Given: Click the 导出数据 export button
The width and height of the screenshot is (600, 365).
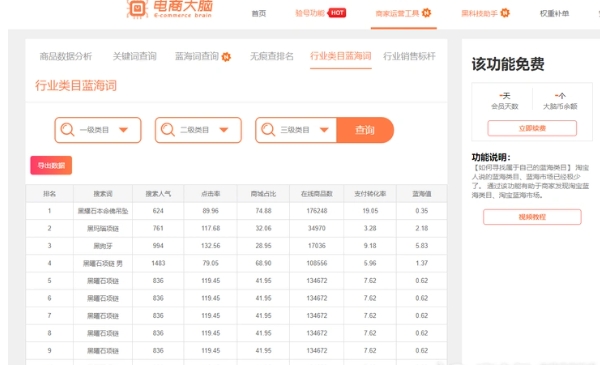Looking at the screenshot, I should [x=51, y=165].
